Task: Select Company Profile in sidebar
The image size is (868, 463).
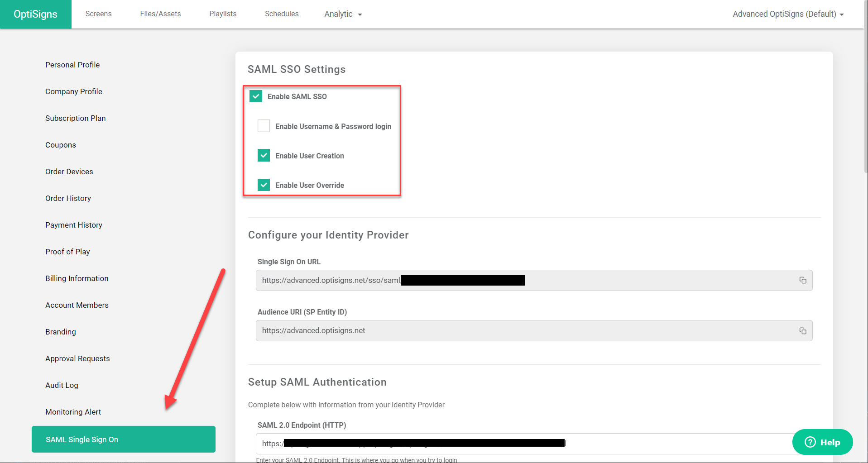Action: pos(74,91)
